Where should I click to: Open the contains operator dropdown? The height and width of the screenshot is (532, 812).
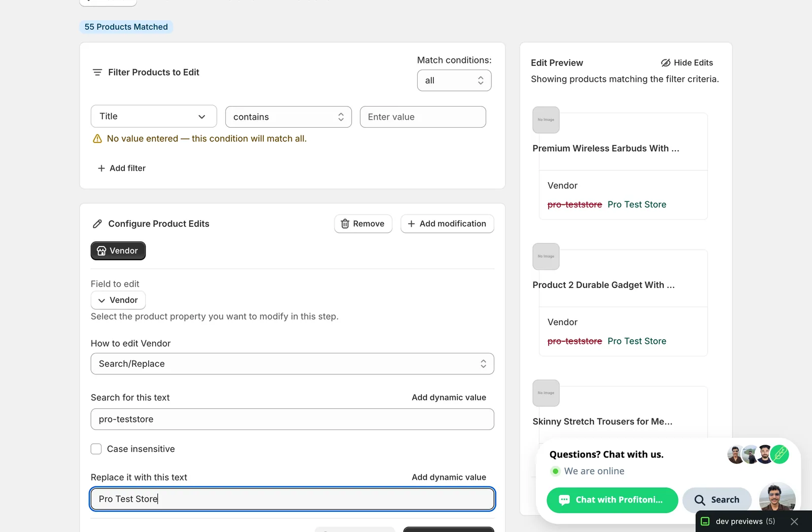pyautogui.click(x=288, y=117)
